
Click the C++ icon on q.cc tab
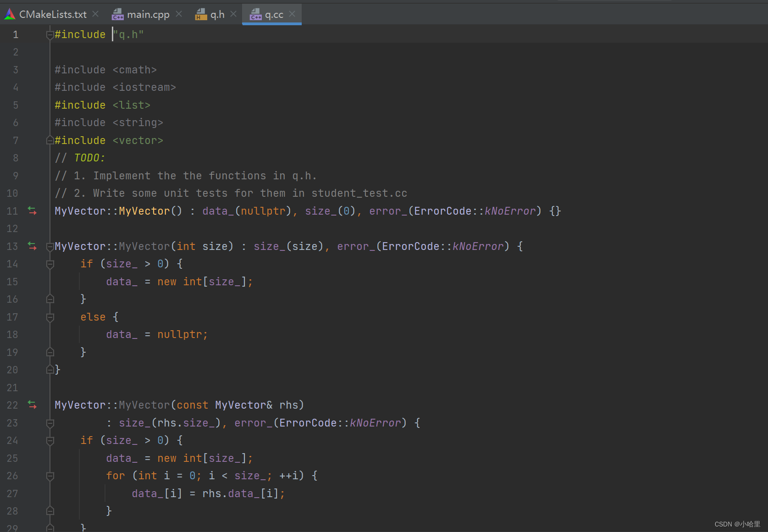point(256,15)
